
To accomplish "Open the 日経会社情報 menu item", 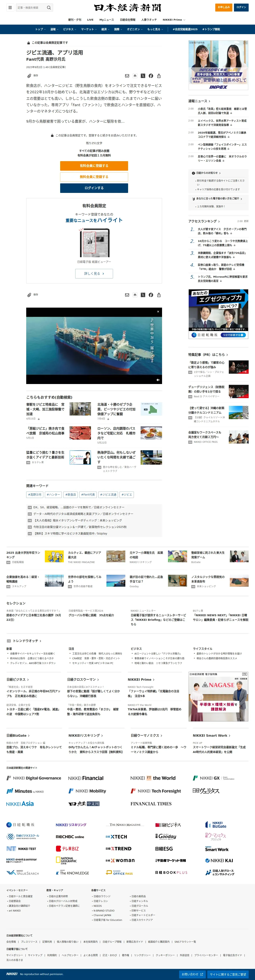I will [127, 20].
